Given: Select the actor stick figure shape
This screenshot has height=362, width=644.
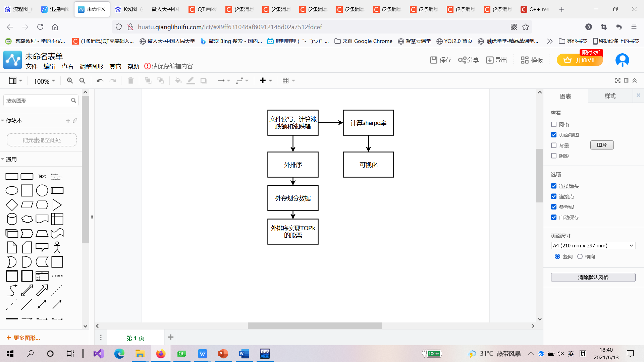Looking at the screenshot, I should point(57,247).
